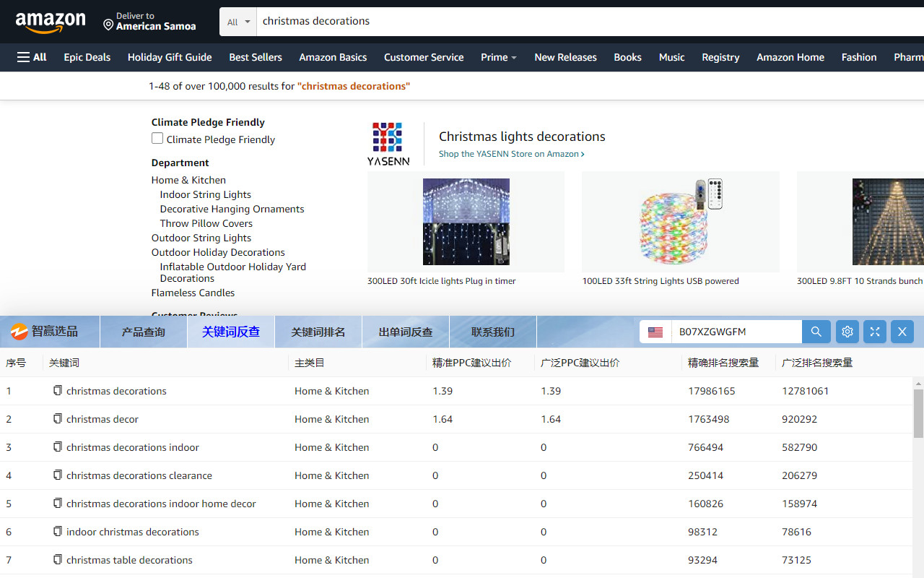The width and height of the screenshot is (924, 578).
Task: Switch to the 产品查询 tab
Action: click(143, 332)
